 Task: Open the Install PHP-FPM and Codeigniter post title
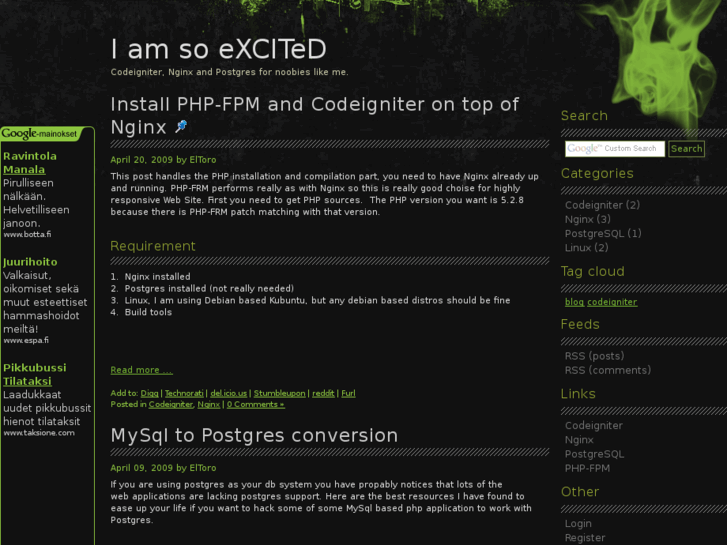point(314,115)
